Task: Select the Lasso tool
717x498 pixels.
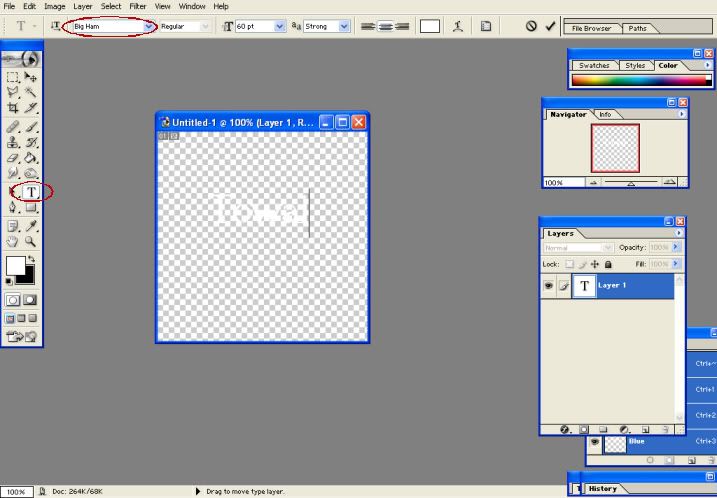Action: tap(13, 92)
